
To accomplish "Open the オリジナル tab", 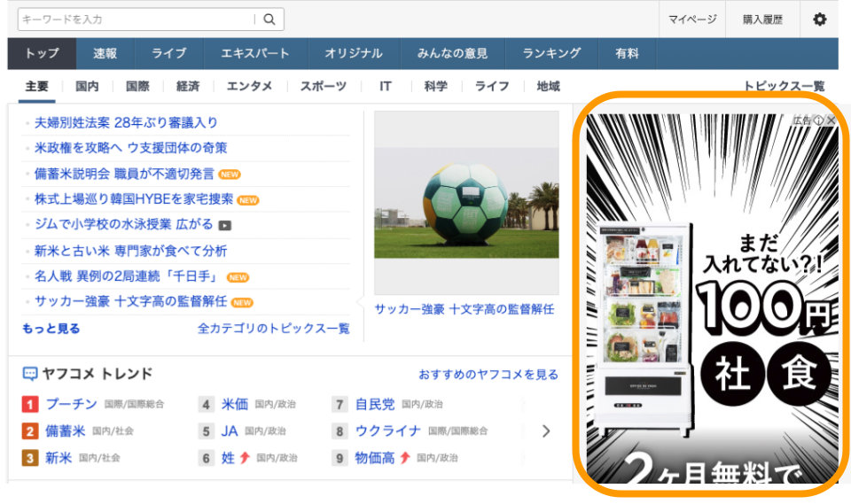I will coord(354,53).
